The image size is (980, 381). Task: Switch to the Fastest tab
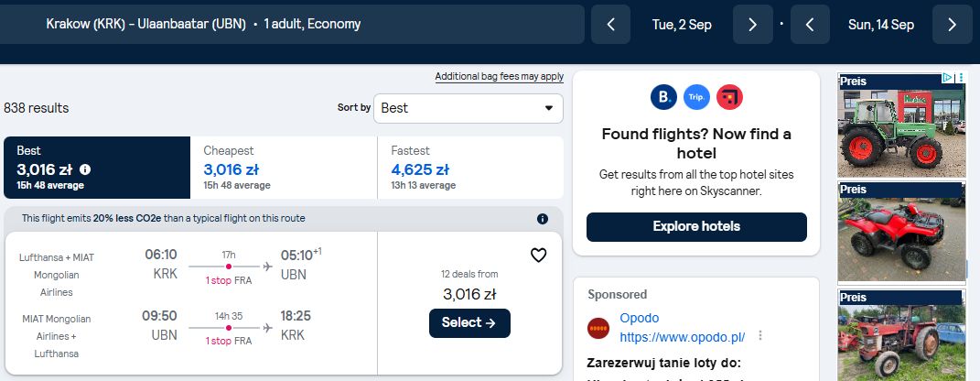[470, 168]
